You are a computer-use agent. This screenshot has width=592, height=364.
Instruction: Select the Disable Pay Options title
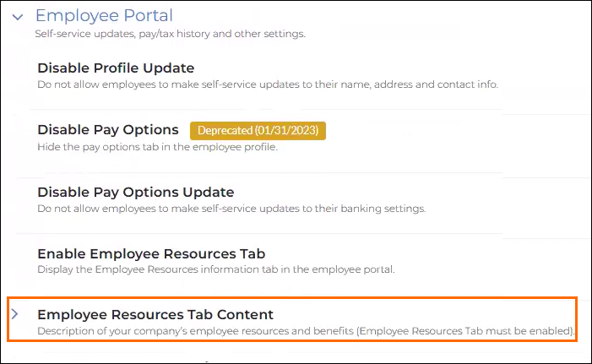(107, 130)
